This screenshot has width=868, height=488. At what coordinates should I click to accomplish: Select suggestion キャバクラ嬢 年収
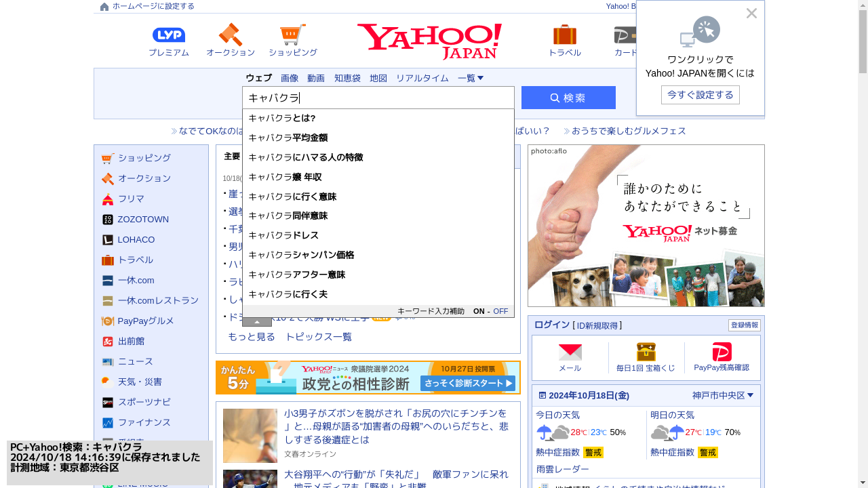(x=378, y=177)
